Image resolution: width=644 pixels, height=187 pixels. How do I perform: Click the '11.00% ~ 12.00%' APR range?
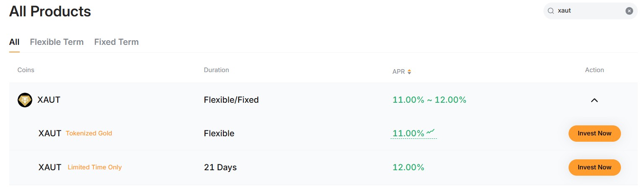click(x=429, y=100)
